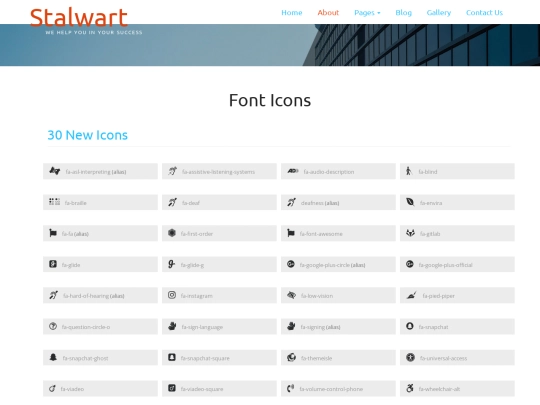Click the fa-instagram camera icon
Screen dimensions: 540x405
coord(172,295)
